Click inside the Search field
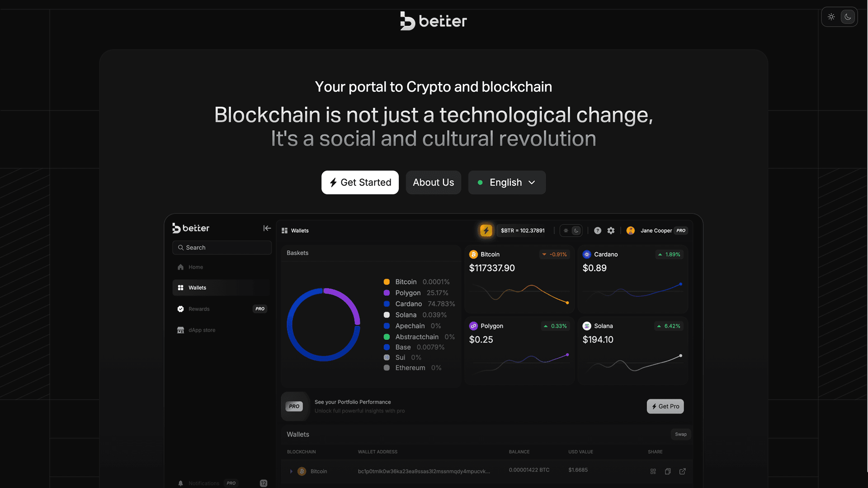Image resolution: width=868 pixels, height=488 pixels. 222,248
